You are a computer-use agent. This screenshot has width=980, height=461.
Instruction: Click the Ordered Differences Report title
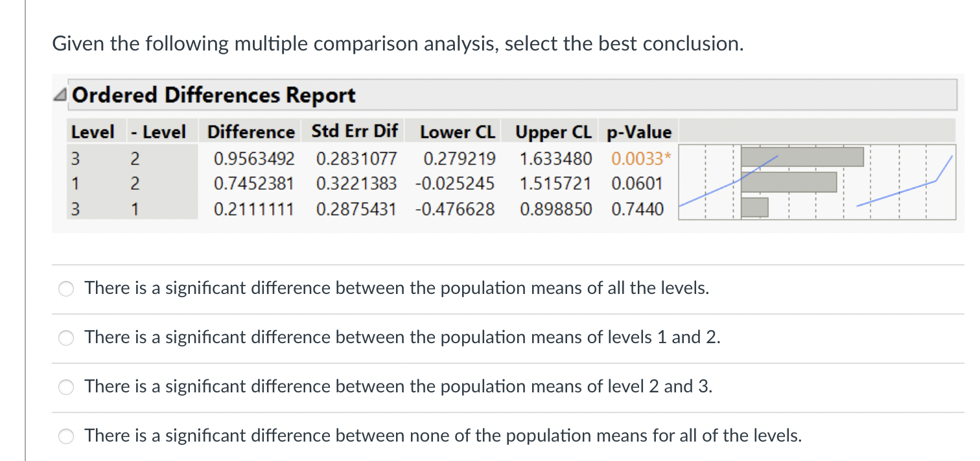(x=214, y=95)
